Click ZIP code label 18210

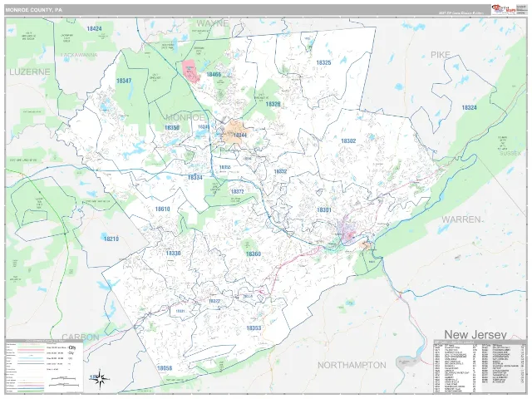(111, 239)
